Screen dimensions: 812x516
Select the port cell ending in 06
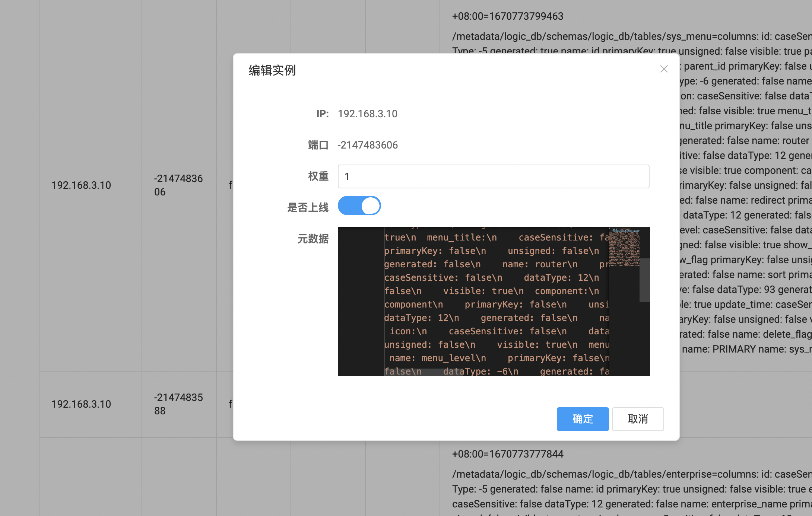[x=178, y=185]
